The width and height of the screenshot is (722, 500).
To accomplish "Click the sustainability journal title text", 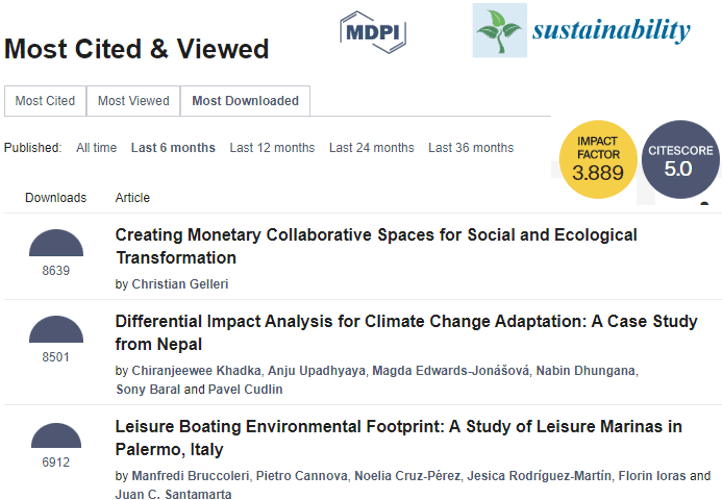I will 611,29.
